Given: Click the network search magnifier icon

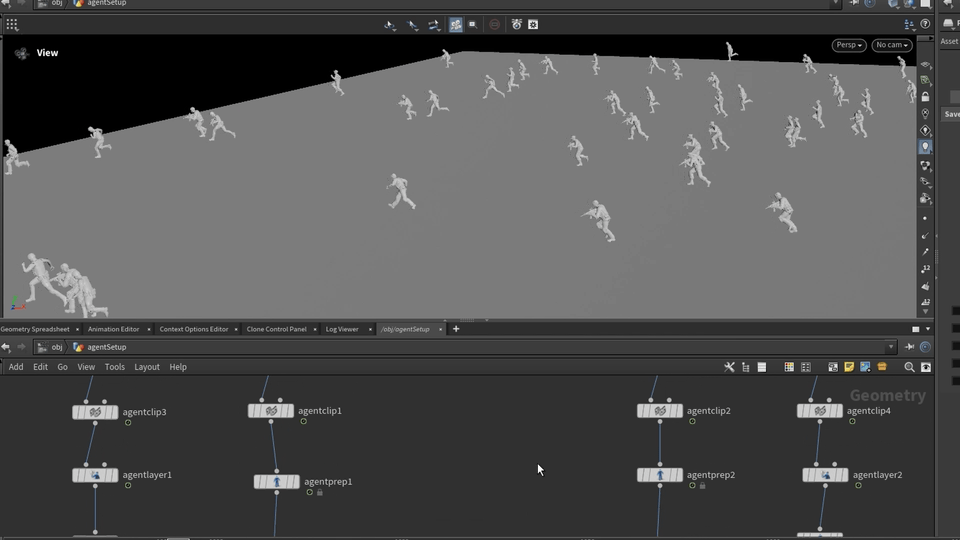Looking at the screenshot, I should (909, 367).
